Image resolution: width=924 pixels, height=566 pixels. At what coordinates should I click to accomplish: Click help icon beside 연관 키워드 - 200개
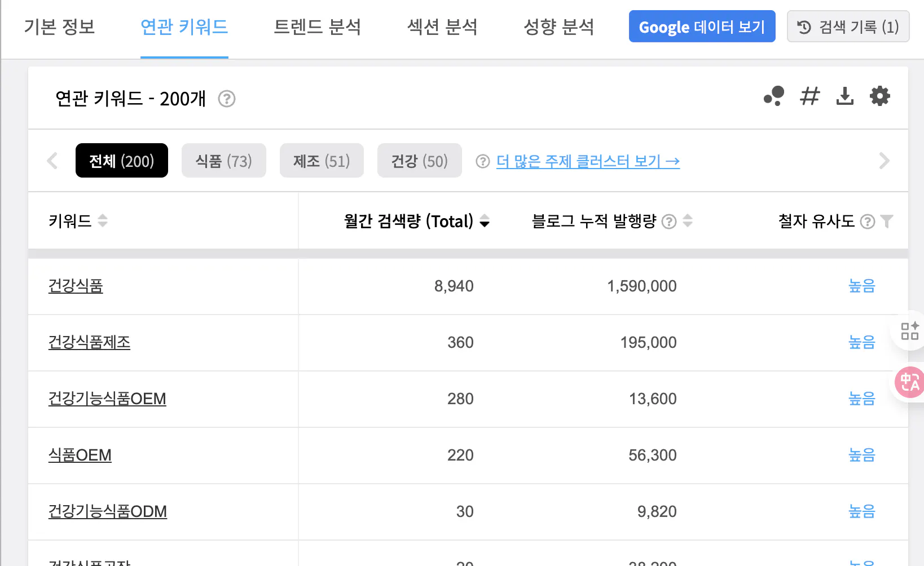click(226, 99)
